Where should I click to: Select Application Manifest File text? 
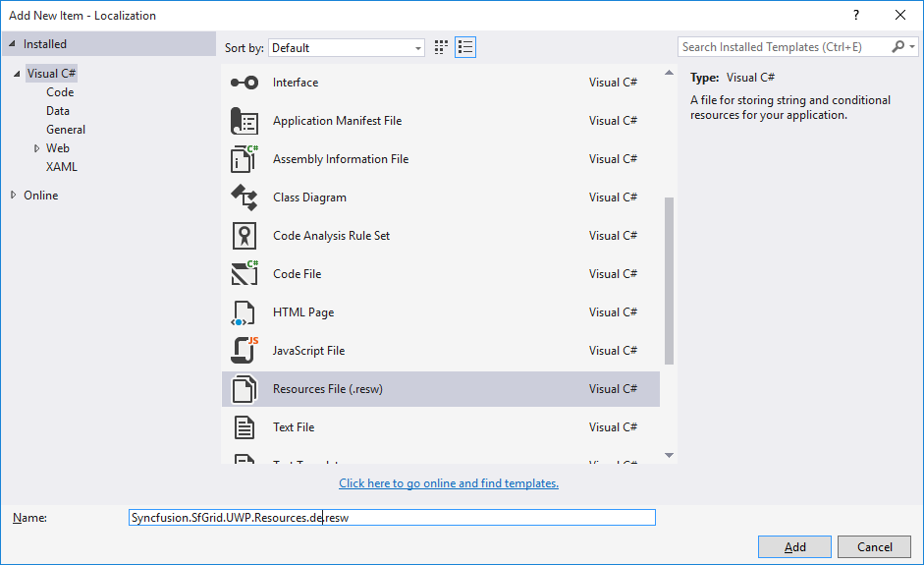pyautogui.click(x=337, y=121)
